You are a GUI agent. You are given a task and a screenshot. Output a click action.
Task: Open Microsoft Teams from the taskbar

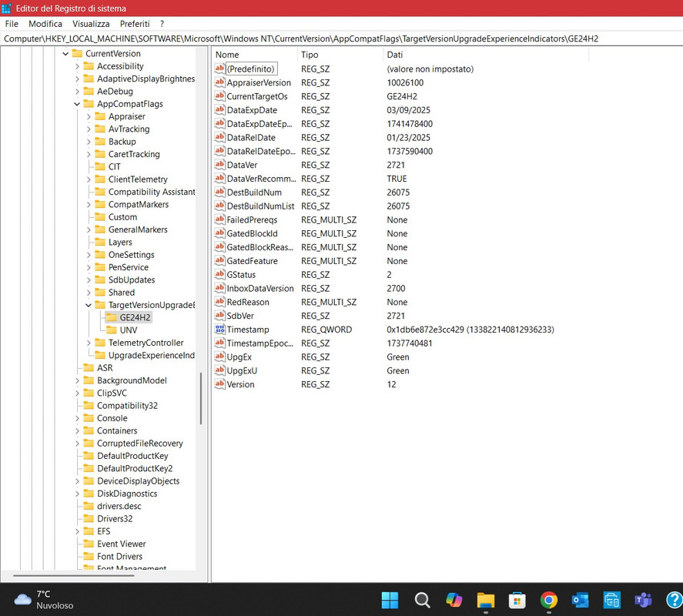[x=643, y=601]
